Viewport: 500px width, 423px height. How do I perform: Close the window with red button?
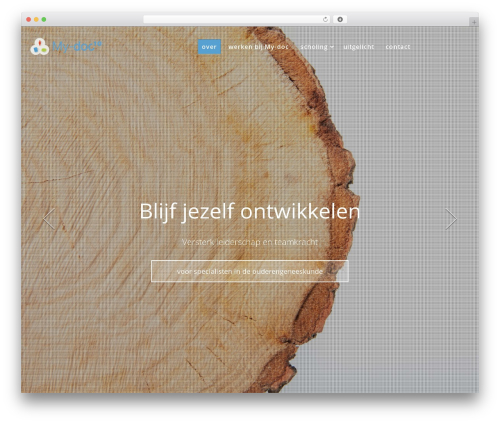pyautogui.click(x=29, y=19)
